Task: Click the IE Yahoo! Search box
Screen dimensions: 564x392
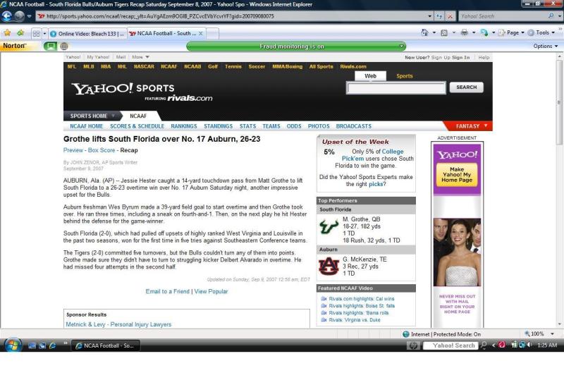Action: (x=503, y=16)
